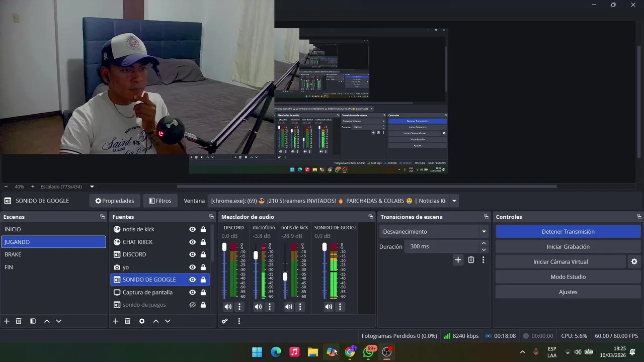
Task: Zoom in preview with plus icon
Action: tap(33, 187)
